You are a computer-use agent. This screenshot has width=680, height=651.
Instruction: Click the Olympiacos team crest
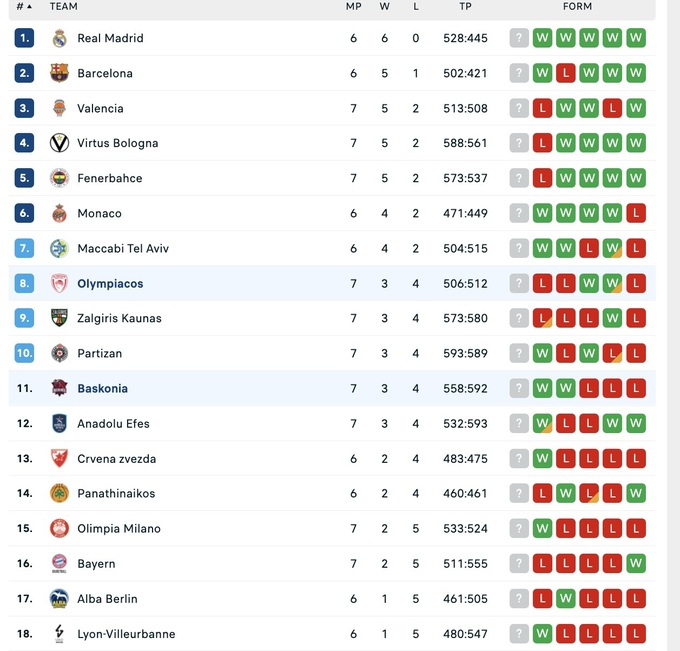(x=59, y=284)
